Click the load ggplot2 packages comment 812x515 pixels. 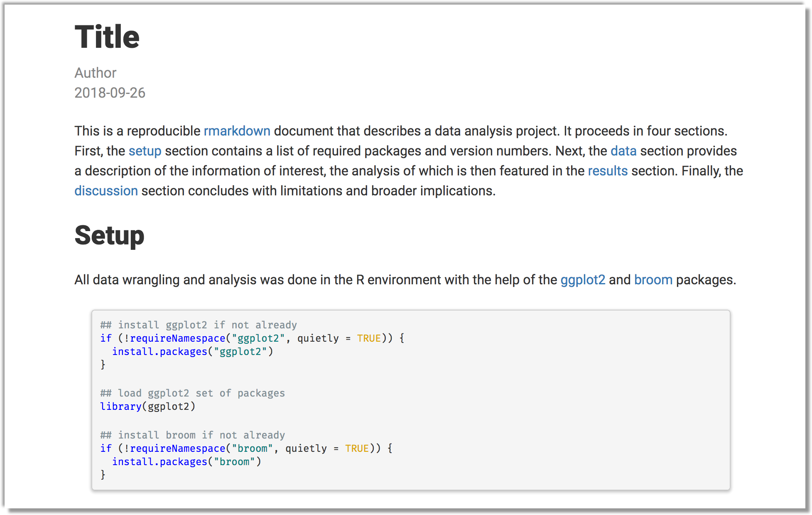click(192, 393)
